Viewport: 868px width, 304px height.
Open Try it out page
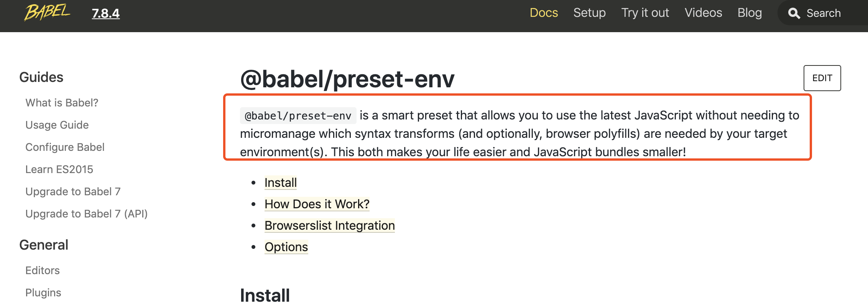pos(645,13)
